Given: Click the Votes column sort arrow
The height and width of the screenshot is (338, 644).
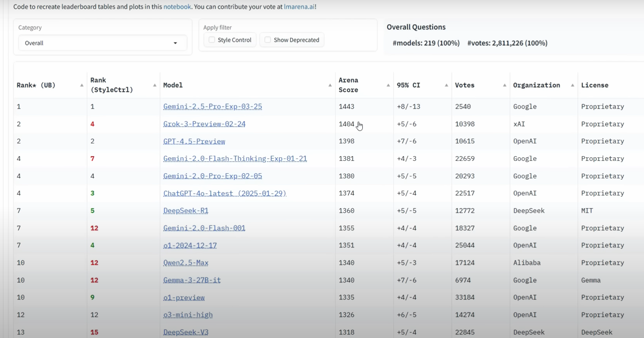Looking at the screenshot, I should coord(504,85).
